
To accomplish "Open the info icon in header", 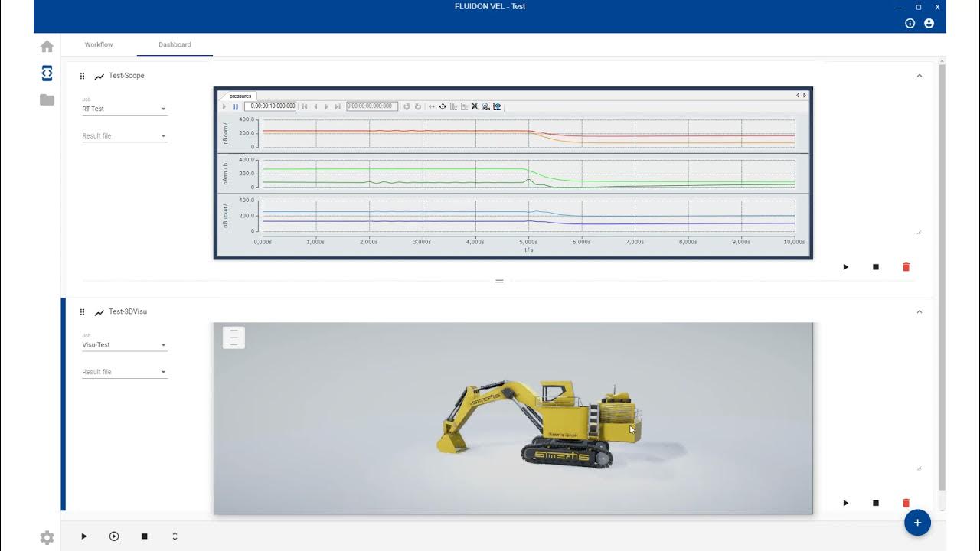I will 910,24.
